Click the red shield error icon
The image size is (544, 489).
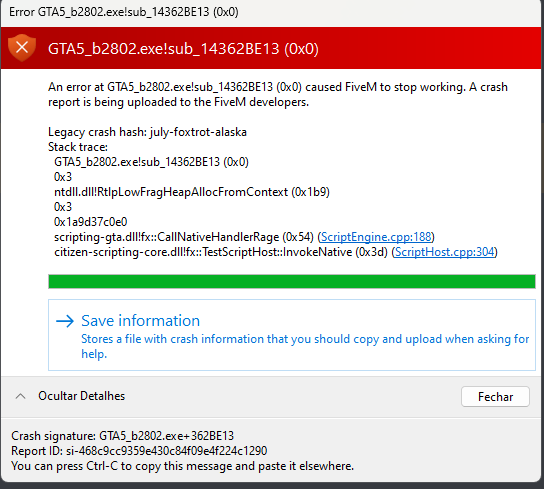click(22, 48)
